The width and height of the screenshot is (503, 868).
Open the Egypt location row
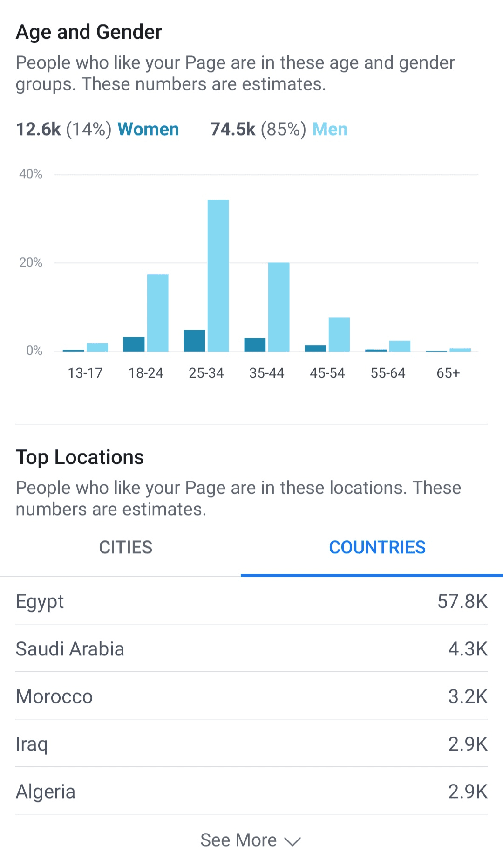(x=251, y=601)
